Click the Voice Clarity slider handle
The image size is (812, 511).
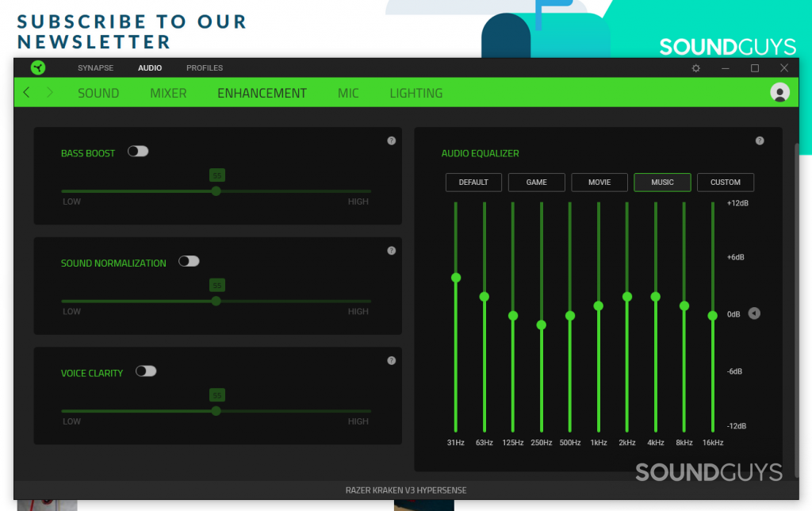[216, 410]
